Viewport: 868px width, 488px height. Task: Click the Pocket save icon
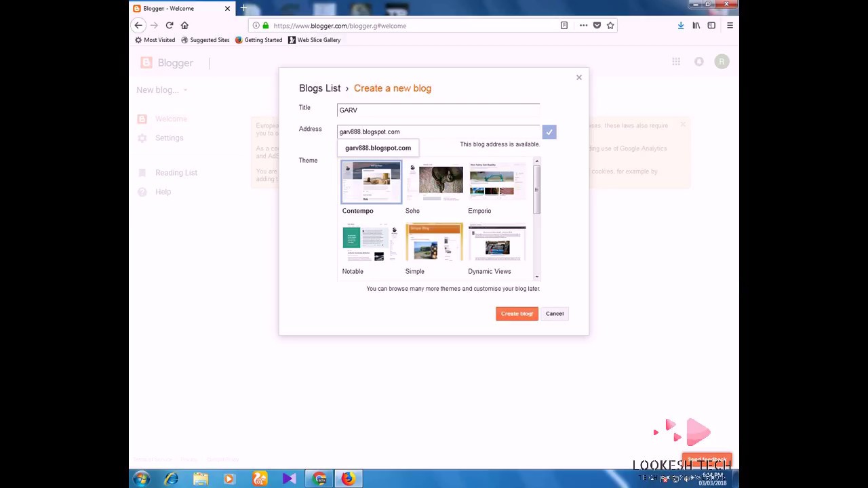coord(597,26)
